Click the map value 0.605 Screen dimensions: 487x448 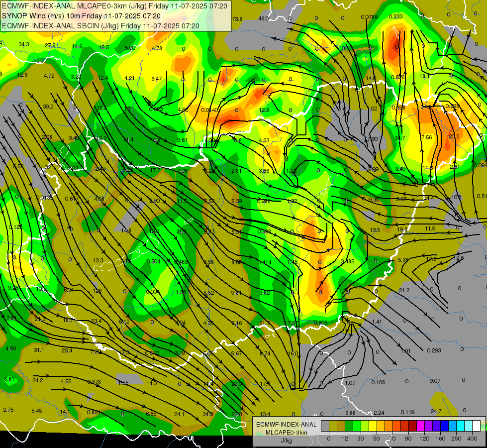click(320, 323)
